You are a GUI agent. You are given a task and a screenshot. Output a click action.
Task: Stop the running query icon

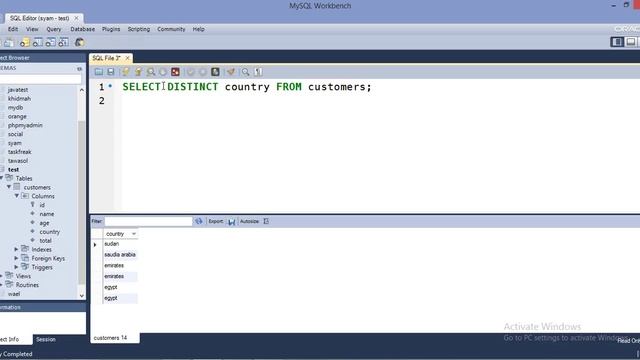tap(163, 72)
